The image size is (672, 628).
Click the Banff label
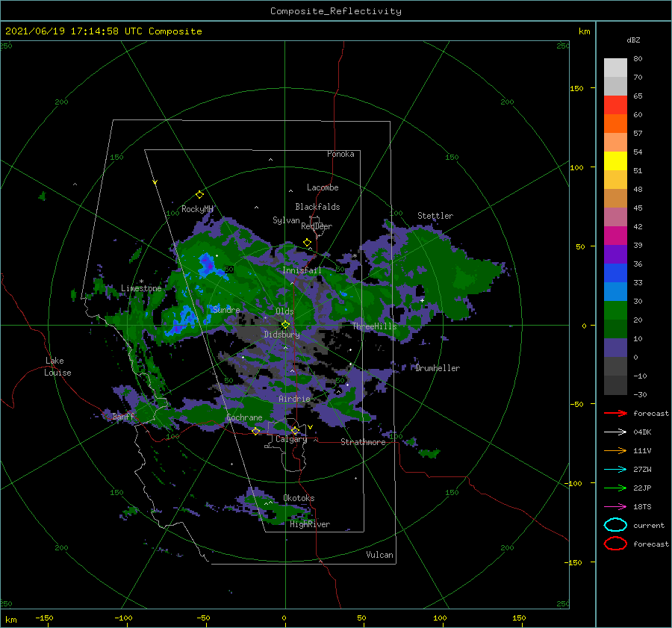click(123, 417)
